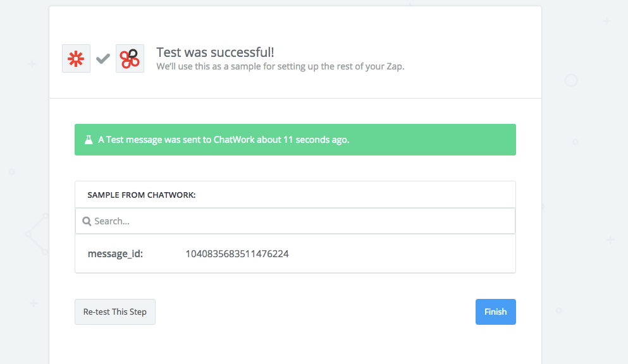Click small faint circle near the Finish button
Image resolution: width=628 pixels, height=364 pixels.
coord(558,310)
